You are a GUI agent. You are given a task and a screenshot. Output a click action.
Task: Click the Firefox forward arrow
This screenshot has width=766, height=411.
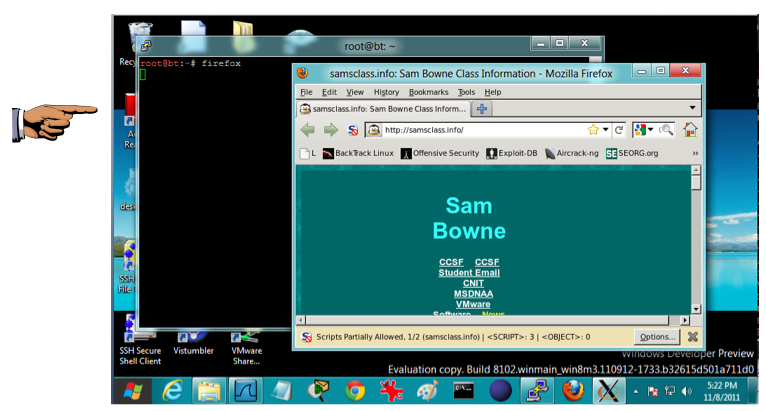click(x=331, y=130)
